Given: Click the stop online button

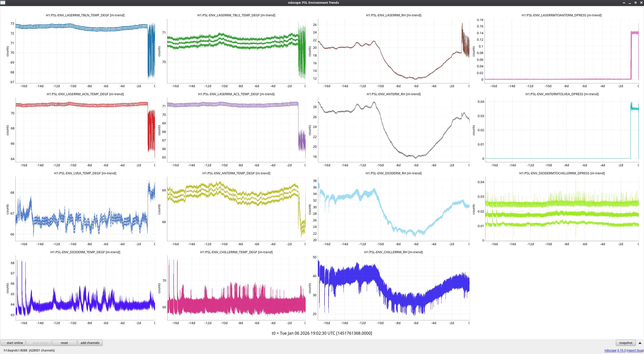Looking at the screenshot, I should [39, 343].
